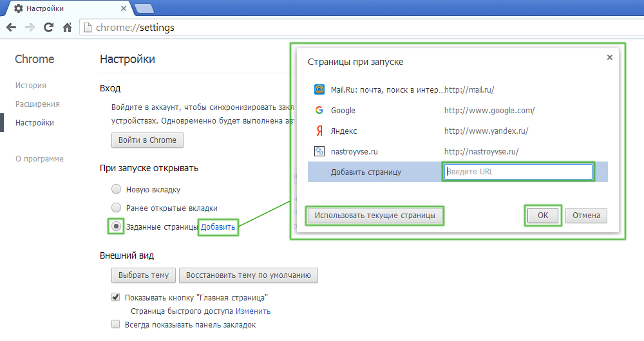Close the Настройки browser tab
This screenshot has height=341, width=644.
[123, 8]
